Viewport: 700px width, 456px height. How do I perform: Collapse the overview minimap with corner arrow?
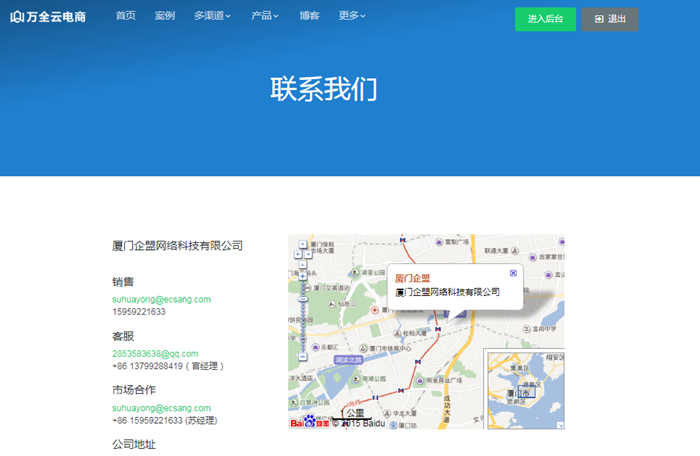tap(560, 425)
